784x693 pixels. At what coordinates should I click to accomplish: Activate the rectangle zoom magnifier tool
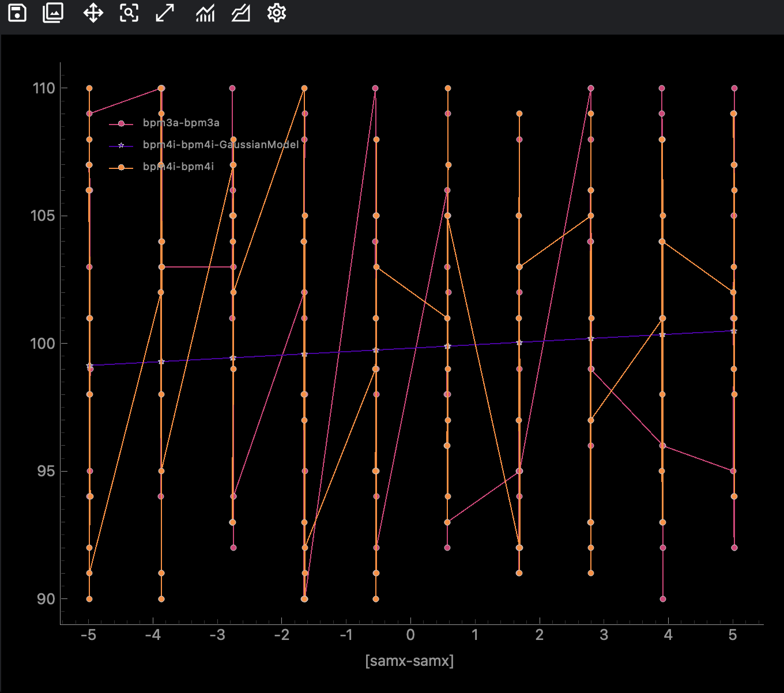point(129,13)
